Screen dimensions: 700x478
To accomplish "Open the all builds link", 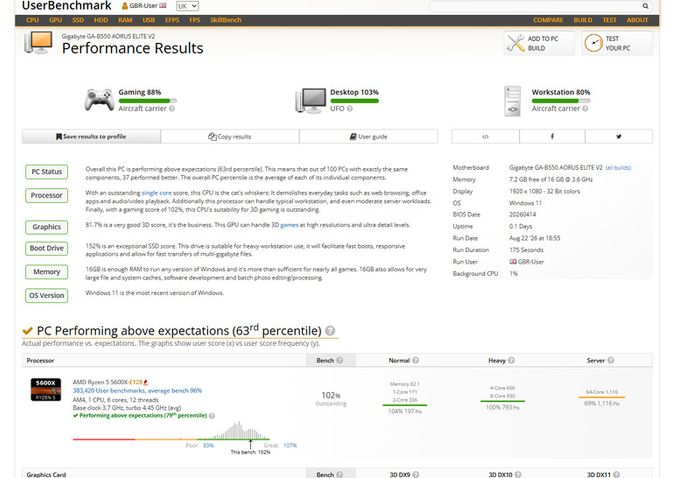I will (618, 168).
